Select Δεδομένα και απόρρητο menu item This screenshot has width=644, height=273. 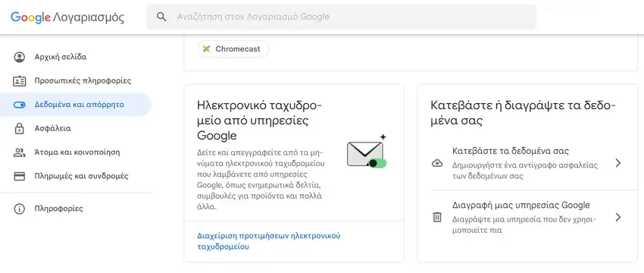tap(76, 105)
